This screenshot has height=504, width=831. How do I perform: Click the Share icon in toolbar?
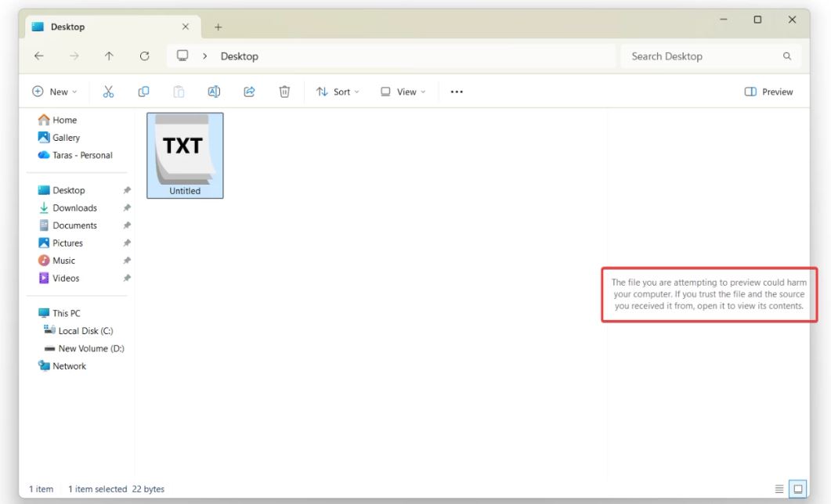pos(249,92)
